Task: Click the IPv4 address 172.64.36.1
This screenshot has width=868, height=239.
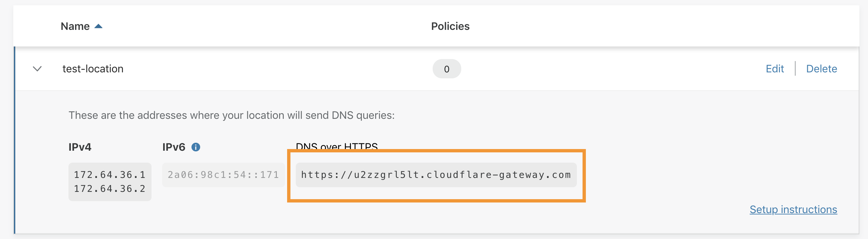Action: tap(109, 174)
